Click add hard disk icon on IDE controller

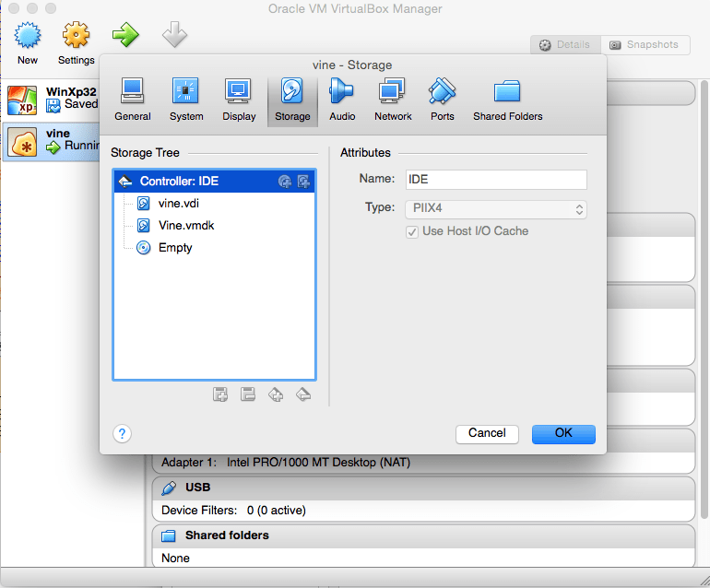pyautogui.click(x=303, y=182)
